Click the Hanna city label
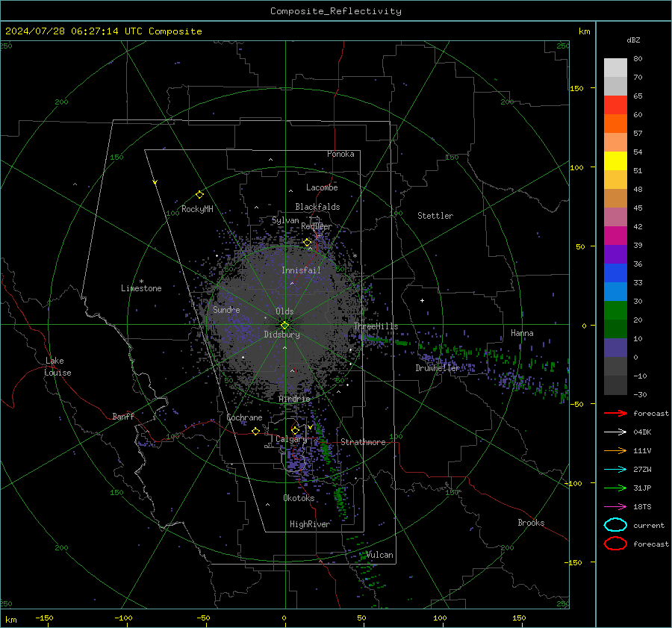 [x=522, y=333]
